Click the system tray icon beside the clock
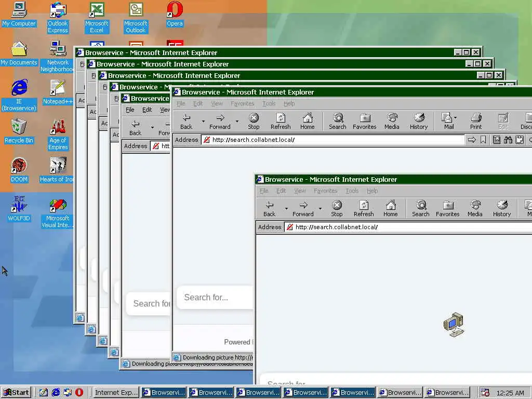The width and height of the screenshot is (532, 399). (x=485, y=393)
